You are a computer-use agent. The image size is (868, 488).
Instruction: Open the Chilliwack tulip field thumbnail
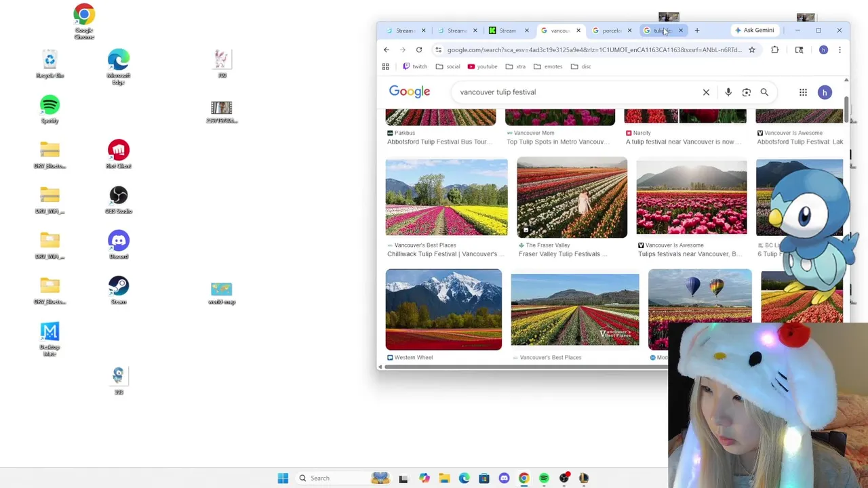(446, 197)
